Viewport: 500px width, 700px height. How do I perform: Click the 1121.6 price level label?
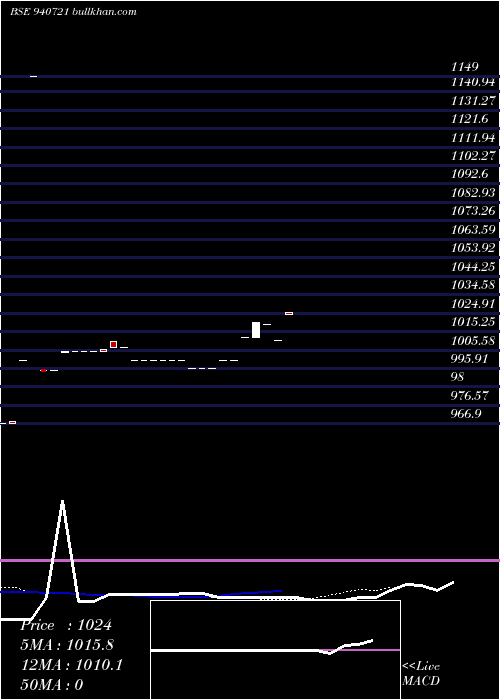[469, 119]
